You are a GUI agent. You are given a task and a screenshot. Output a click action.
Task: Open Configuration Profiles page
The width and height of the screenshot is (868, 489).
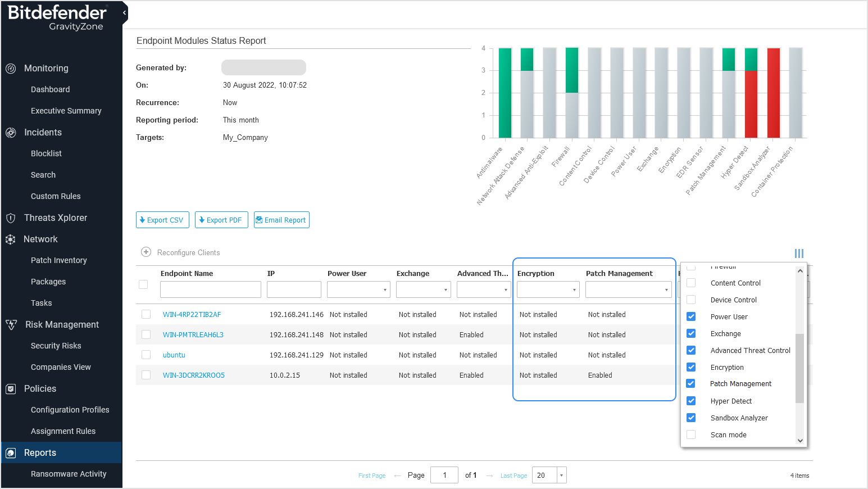tap(70, 410)
